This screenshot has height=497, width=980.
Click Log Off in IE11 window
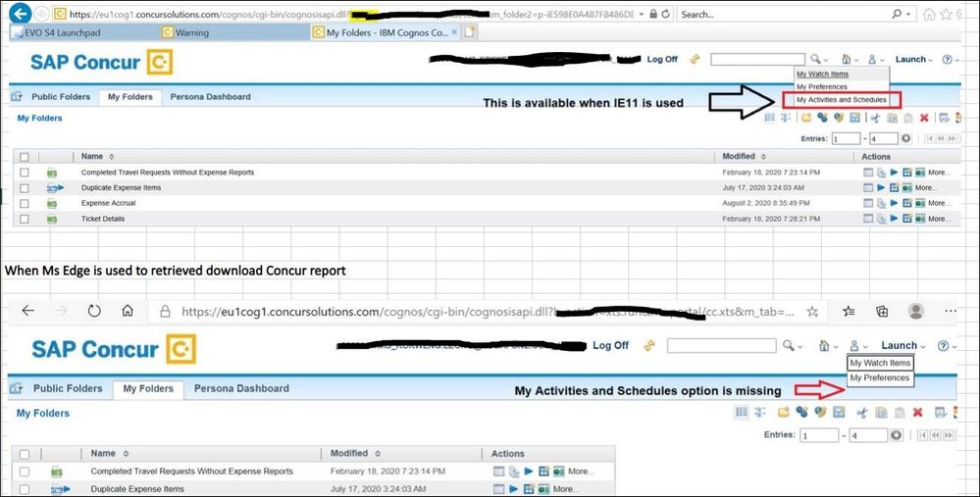point(662,60)
